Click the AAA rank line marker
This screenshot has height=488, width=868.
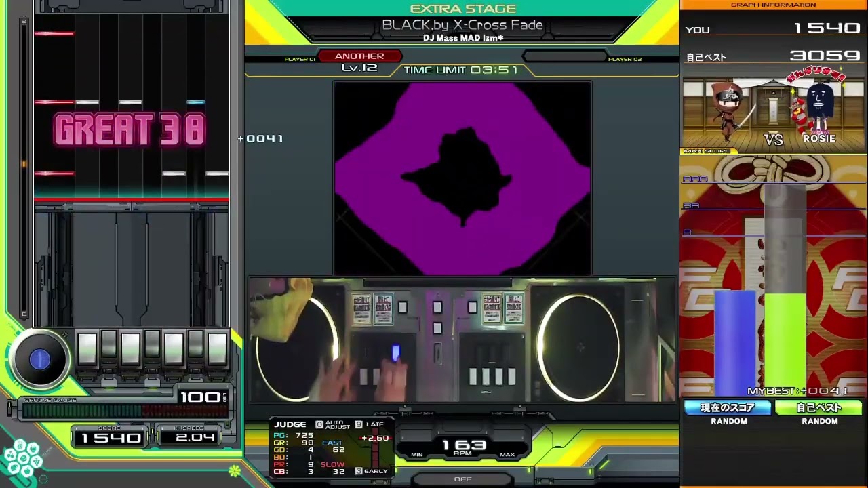coord(695,179)
